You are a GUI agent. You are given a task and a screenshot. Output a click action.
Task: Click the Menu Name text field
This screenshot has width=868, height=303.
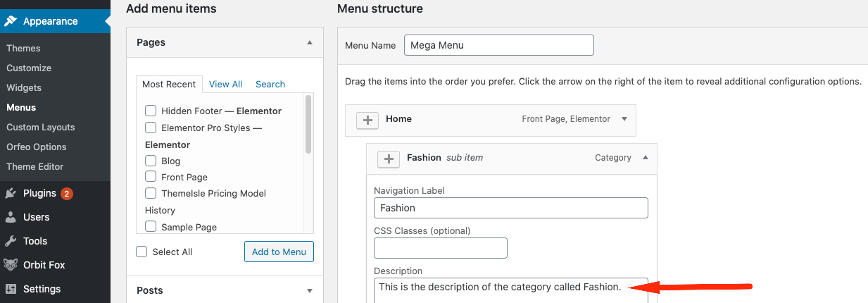coord(498,45)
